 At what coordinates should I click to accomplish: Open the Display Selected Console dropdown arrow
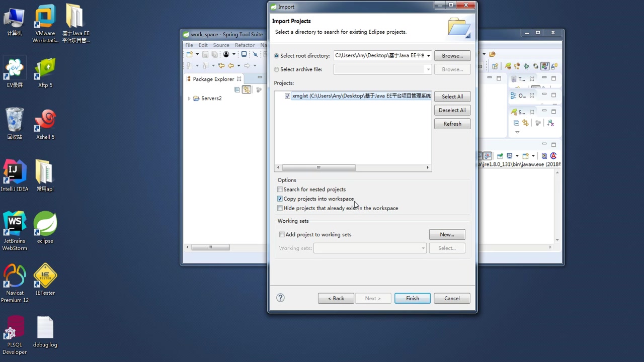(517, 156)
